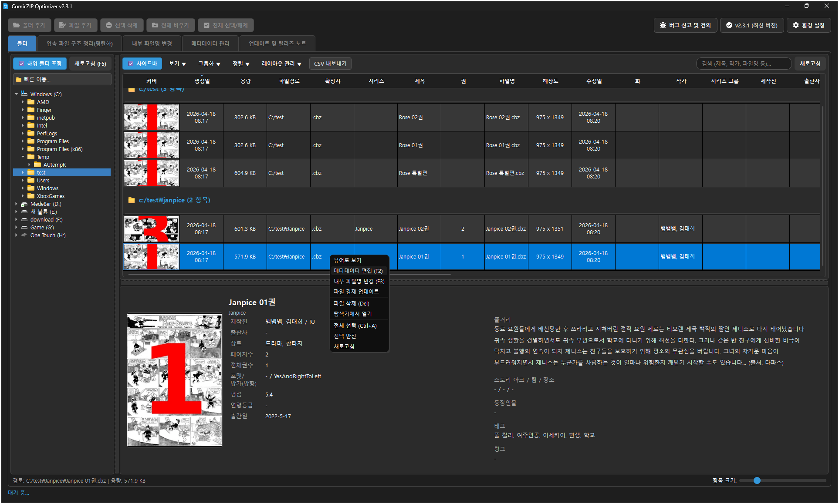Click the clear all toolbar icon

pyautogui.click(x=155, y=25)
